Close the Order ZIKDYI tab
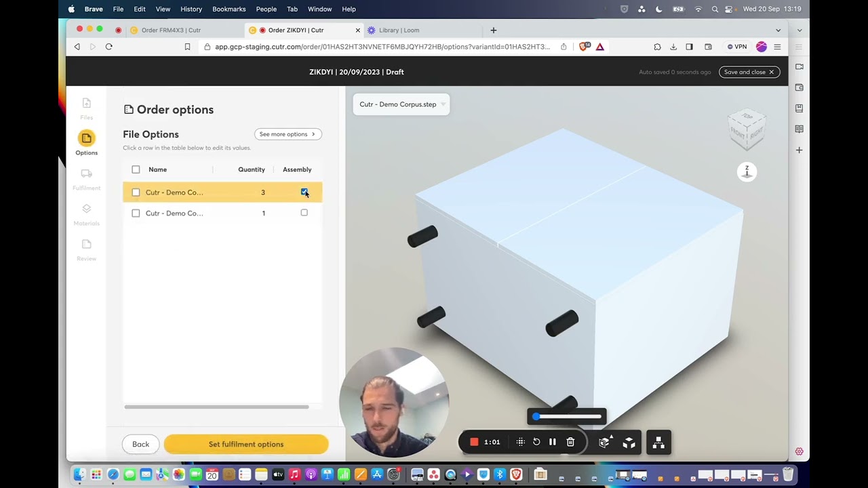868x488 pixels. pos(357,30)
